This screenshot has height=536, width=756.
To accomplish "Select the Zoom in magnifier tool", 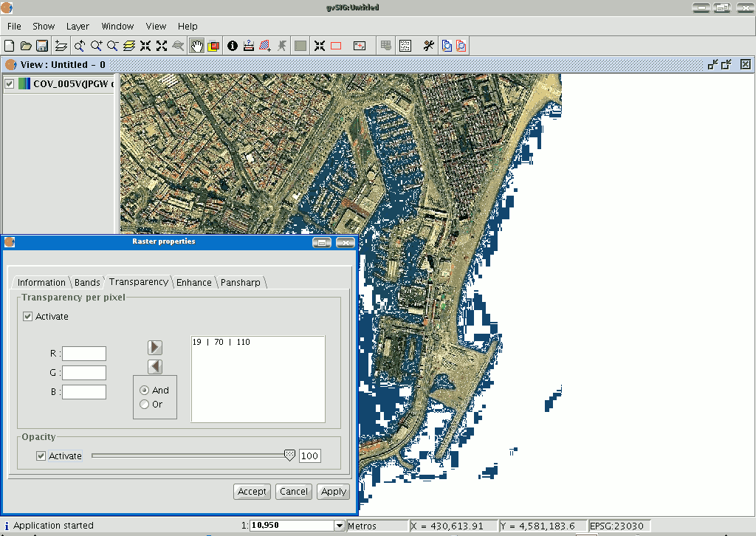I will [96, 46].
